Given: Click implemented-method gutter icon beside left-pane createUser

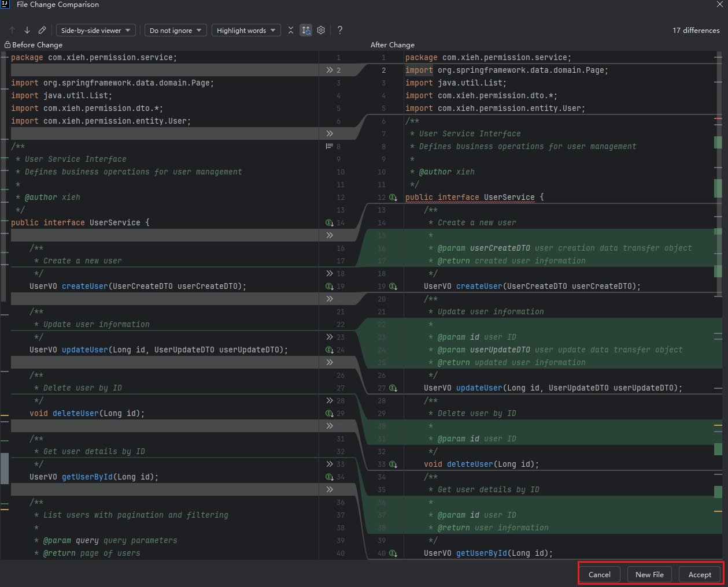Looking at the screenshot, I should 329,286.
